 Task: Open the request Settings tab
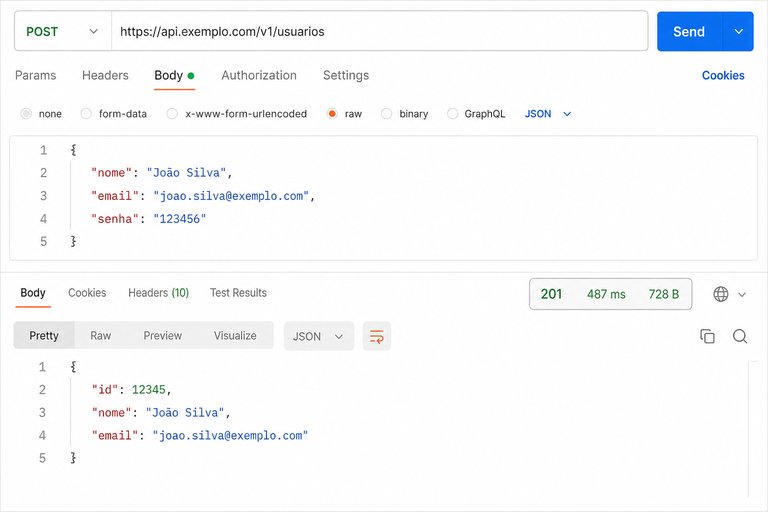346,75
